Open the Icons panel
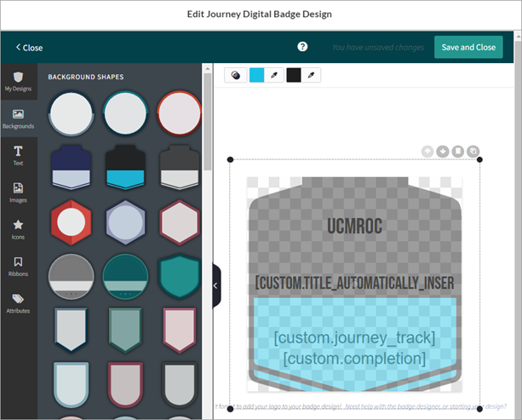The height and width of the screenshot is (420, 522). pos(17,228)
